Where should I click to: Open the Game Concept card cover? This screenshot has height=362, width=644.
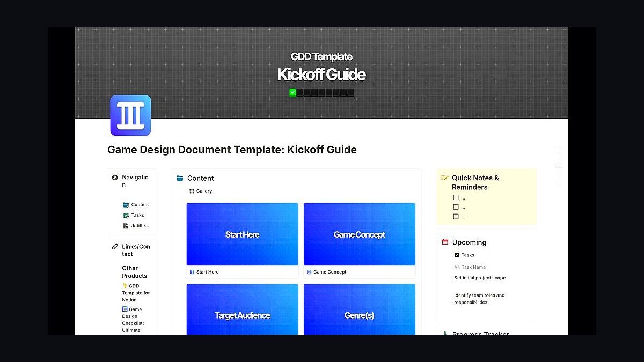click(x=360, y=234)
